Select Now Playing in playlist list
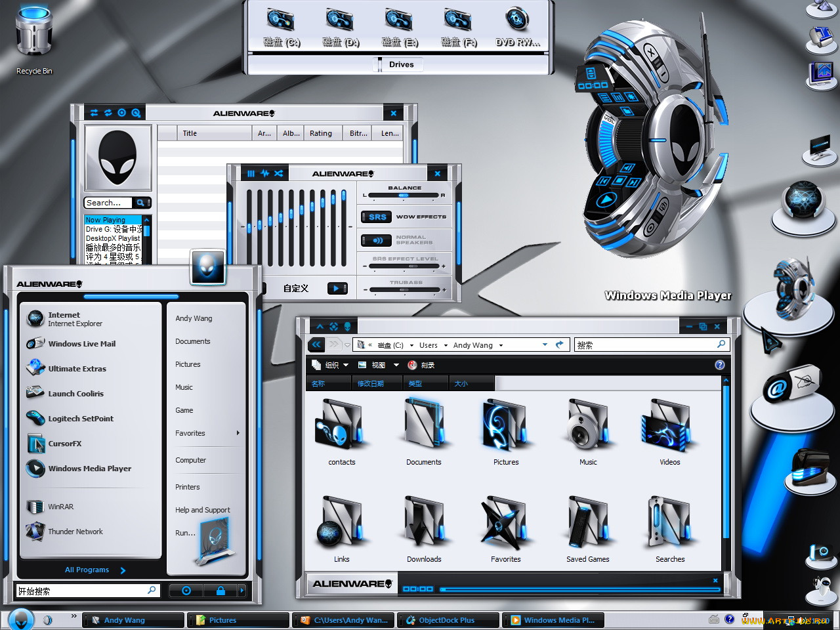840x630 pixels. click(113, 220)
